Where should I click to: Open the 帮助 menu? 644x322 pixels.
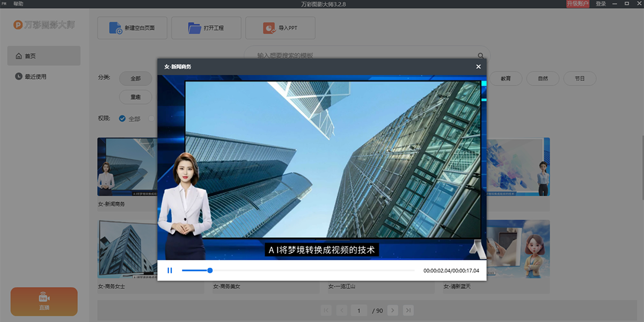[x=18, y=4]
